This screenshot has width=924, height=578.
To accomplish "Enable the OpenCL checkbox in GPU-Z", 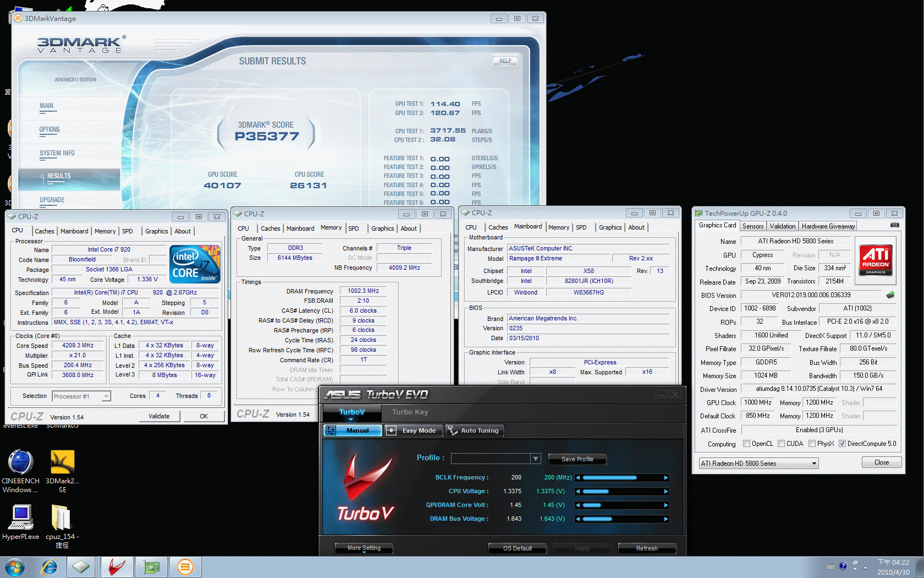I will (746, 444).
